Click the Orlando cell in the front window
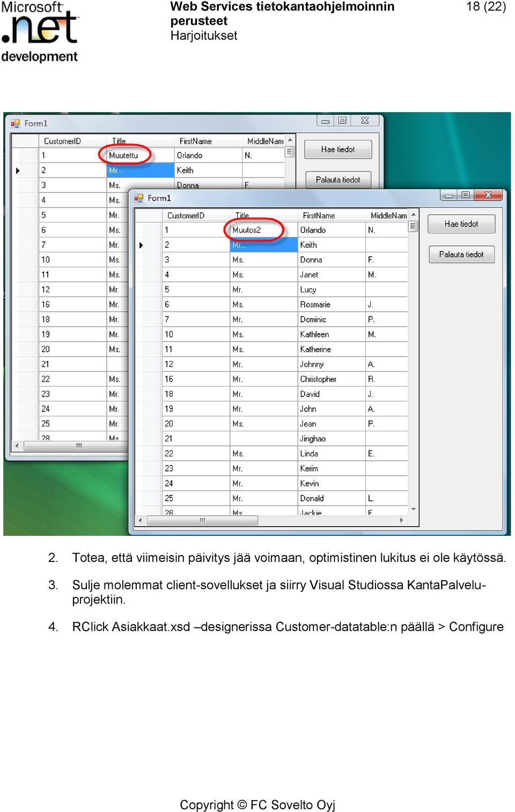The image size is (515, 812). tap(332, 230)
